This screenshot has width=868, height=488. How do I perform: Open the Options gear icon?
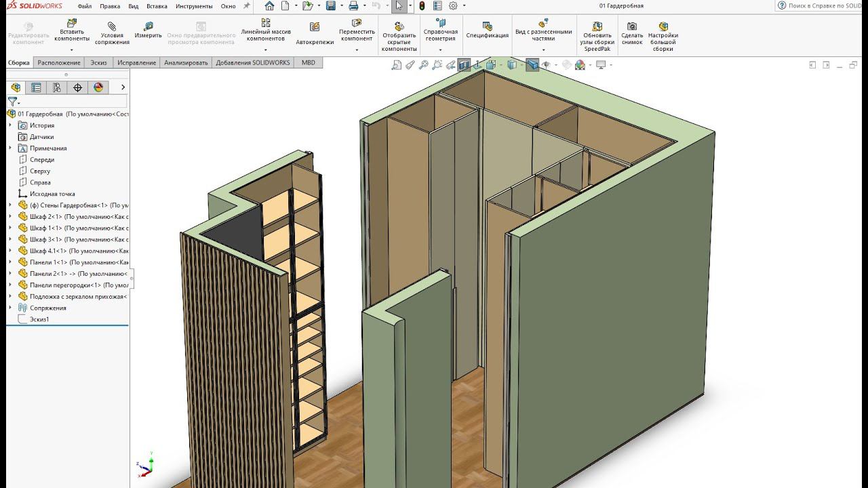(x=453, y=6)
